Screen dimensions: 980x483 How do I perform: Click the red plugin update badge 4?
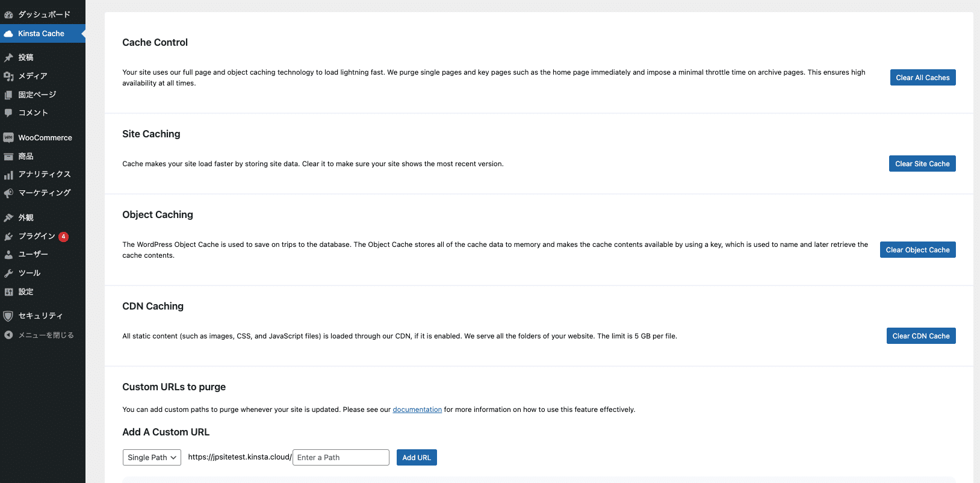click(x=63, y=237)
